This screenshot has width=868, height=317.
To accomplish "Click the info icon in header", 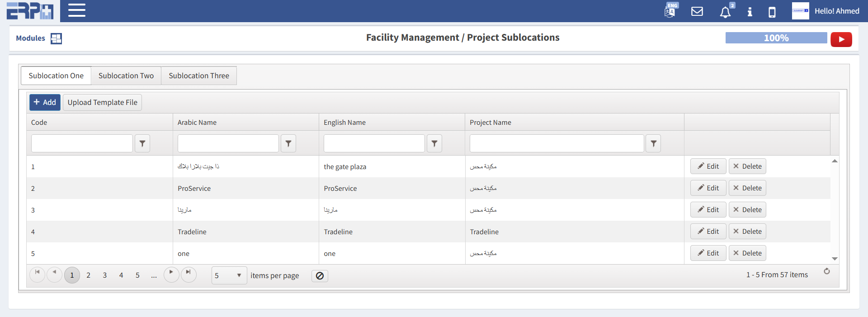I will (x=750, y=12).
